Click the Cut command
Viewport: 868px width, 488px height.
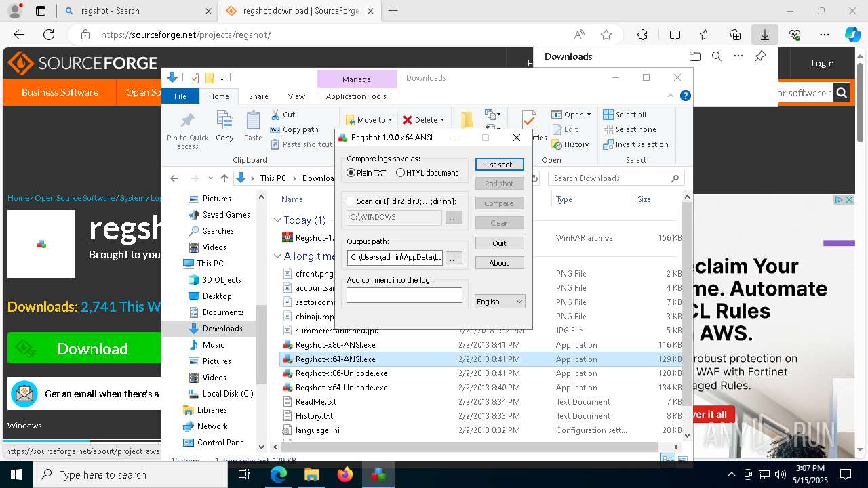[x=283, y=115]
